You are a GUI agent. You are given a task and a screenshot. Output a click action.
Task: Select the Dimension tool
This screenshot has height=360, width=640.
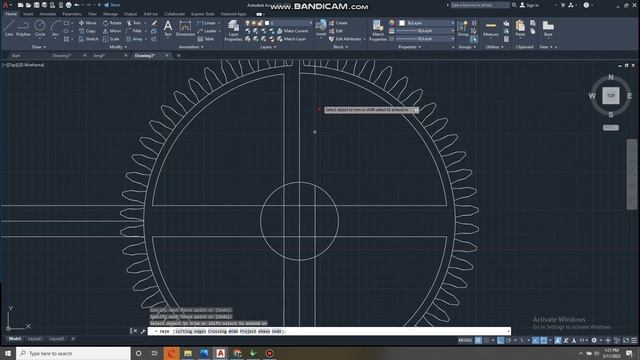pos(185,29)
